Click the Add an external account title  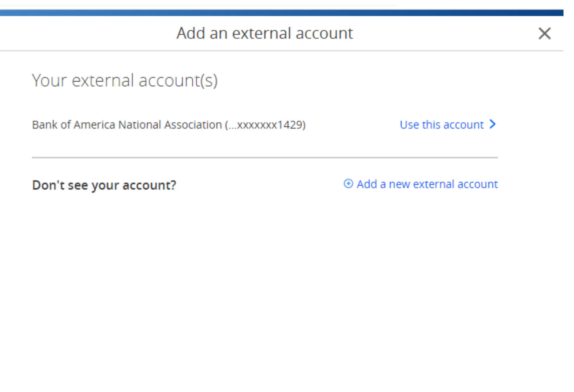point(264,33)
